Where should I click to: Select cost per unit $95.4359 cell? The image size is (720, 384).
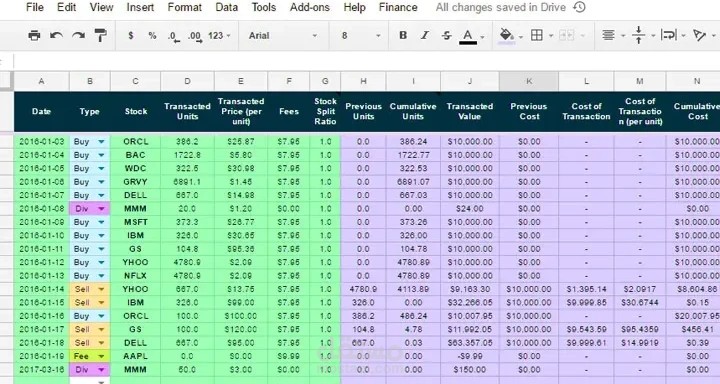pyautogui.click(x=640, y=330)
